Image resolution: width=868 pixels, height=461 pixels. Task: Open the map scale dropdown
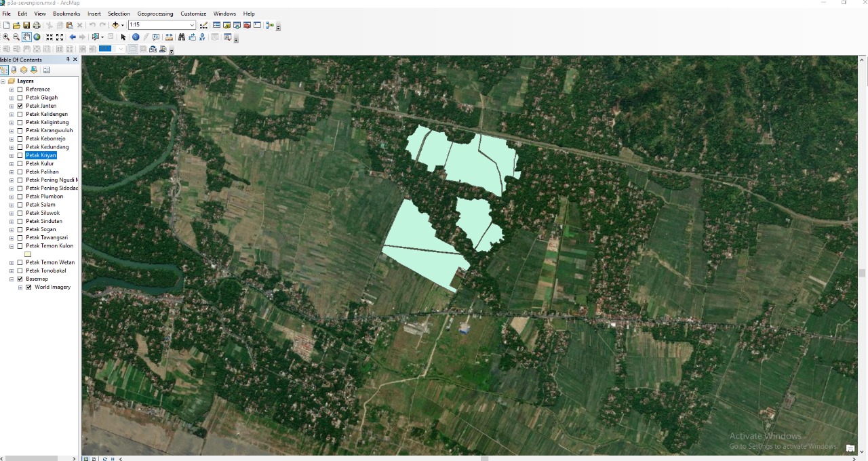192,25
